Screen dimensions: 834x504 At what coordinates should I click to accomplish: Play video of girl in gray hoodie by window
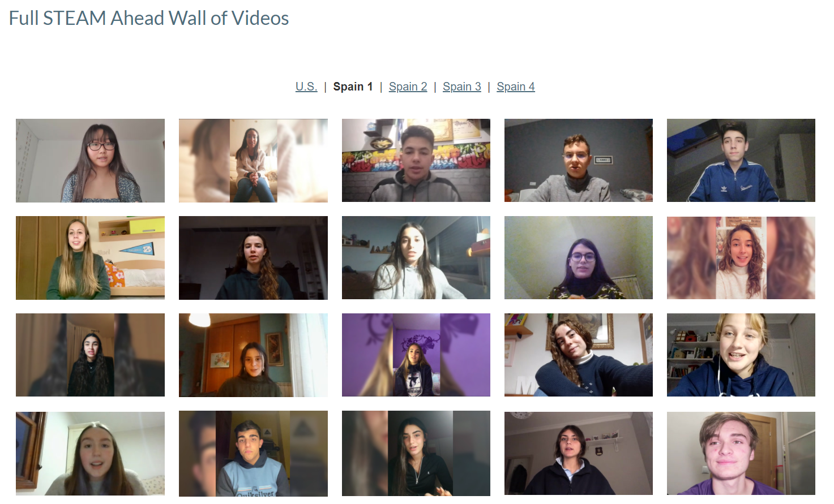tap(416, 258)
